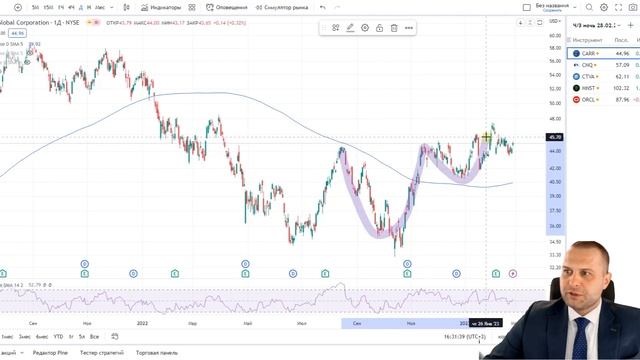This screenshot has width=640, height=360.
Task: Select CARR in the watchlist
Action: pos(604,53)
